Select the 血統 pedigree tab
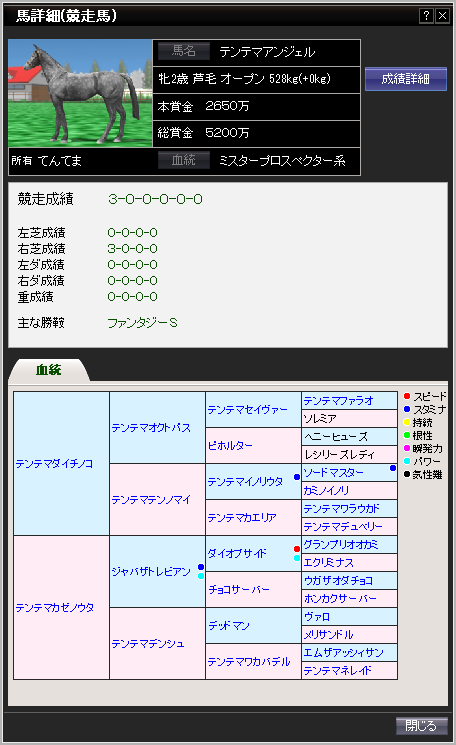 (x=48, y=370)
